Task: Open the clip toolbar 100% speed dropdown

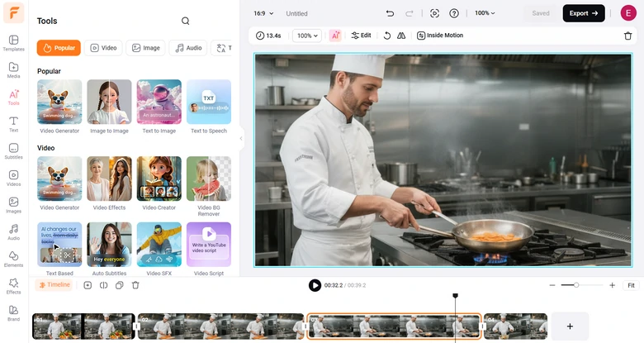Action: coord(307,36)
